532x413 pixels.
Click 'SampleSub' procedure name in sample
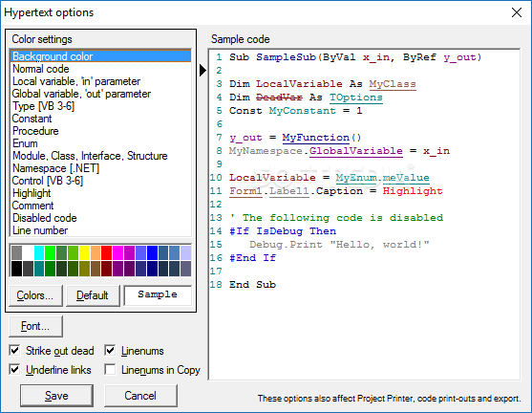point(286,57)
